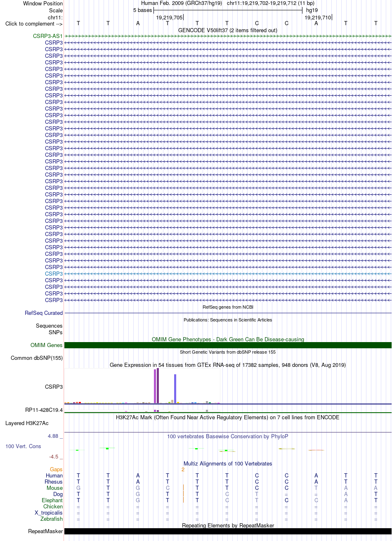Select the Zebrafish alignment row label

[x=52, y=519]
